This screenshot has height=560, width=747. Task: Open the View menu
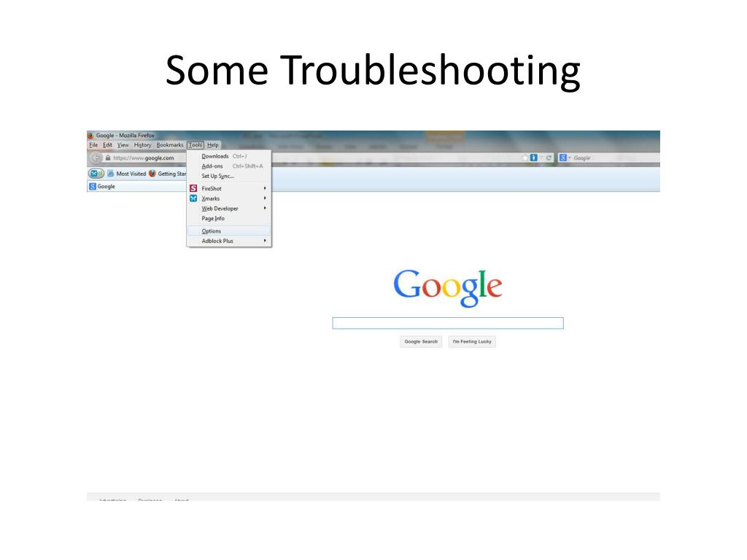coord(123,145)
